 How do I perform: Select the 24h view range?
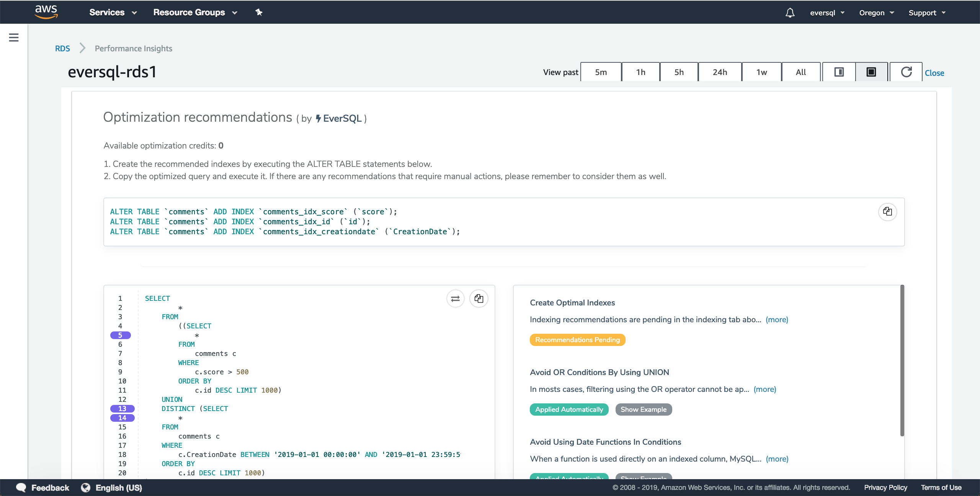coord(720,72)
